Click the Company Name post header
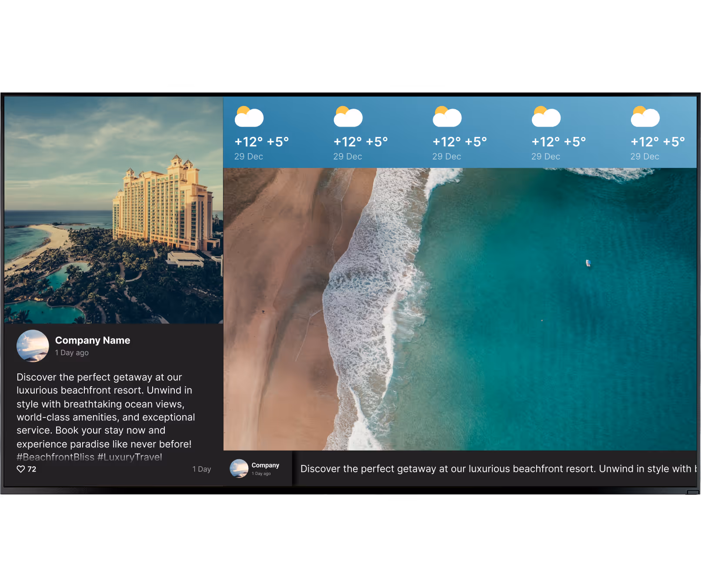701x588 pixels. coord(93,340)
